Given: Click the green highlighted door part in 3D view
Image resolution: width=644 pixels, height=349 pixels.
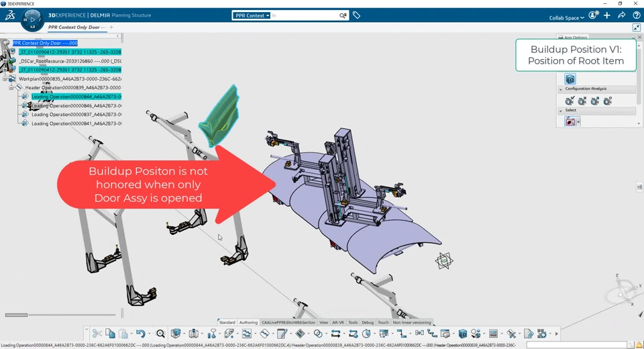Looking at the screenshot, I should (220, 116).
